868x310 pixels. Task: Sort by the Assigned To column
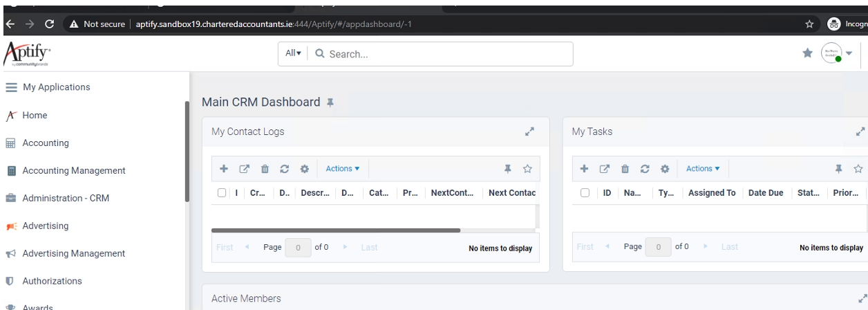coord(712,193)
